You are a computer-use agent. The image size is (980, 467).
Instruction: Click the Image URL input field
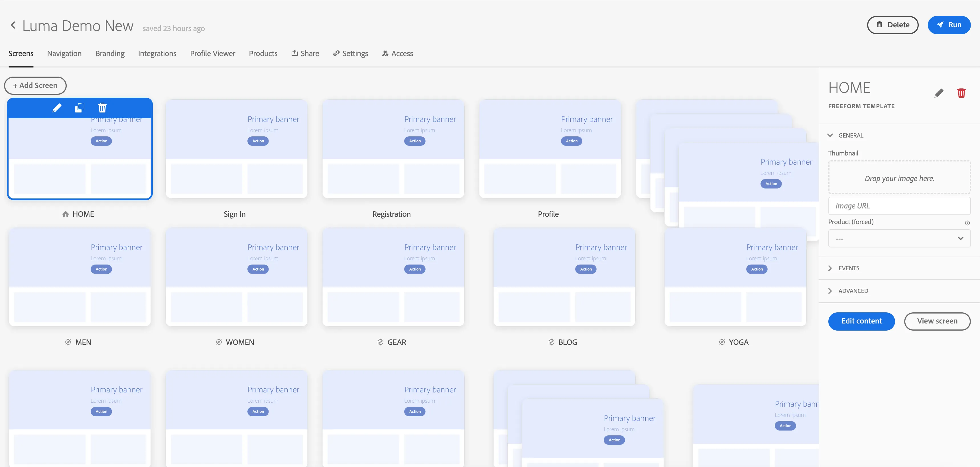(x=899, y=206)
